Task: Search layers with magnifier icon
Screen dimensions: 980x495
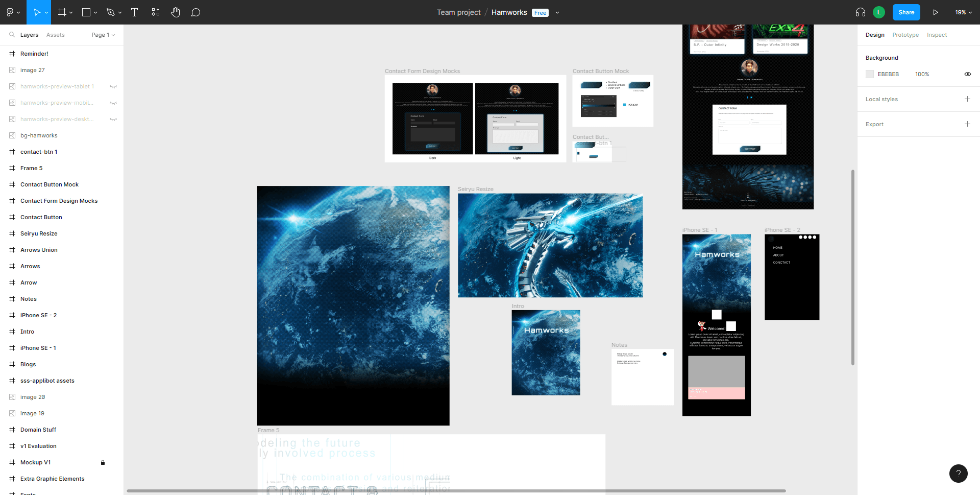Action: coord(12,35)
